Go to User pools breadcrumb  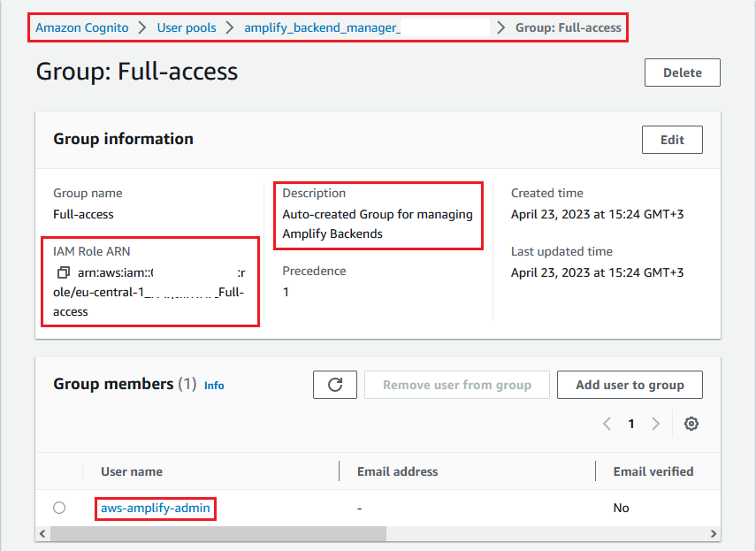tap(187, 28)
